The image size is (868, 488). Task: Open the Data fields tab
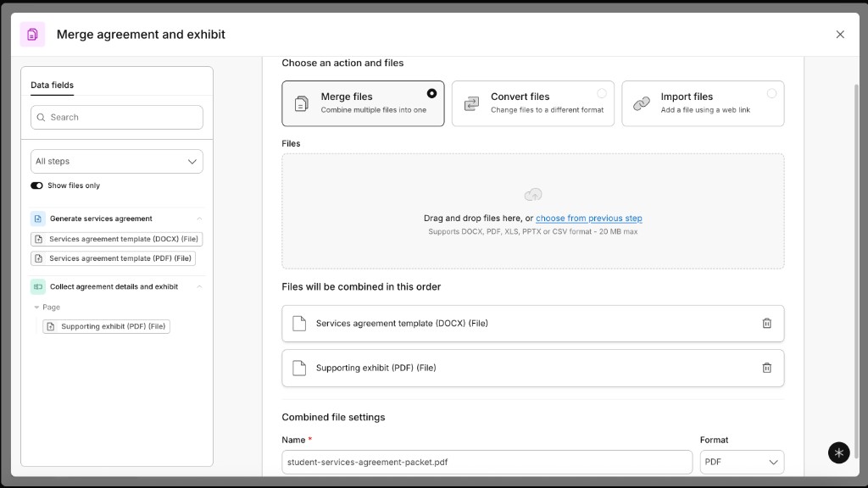click(x=52, y=85)
